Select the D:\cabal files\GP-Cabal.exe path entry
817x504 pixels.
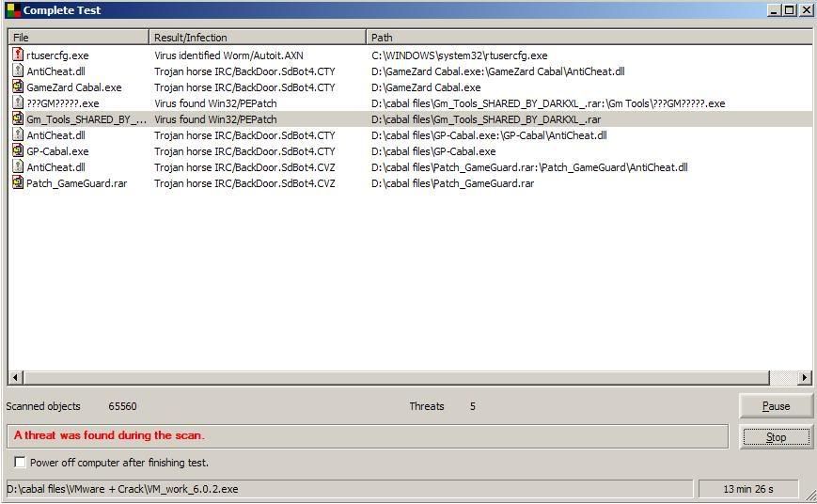coord(432,151)
